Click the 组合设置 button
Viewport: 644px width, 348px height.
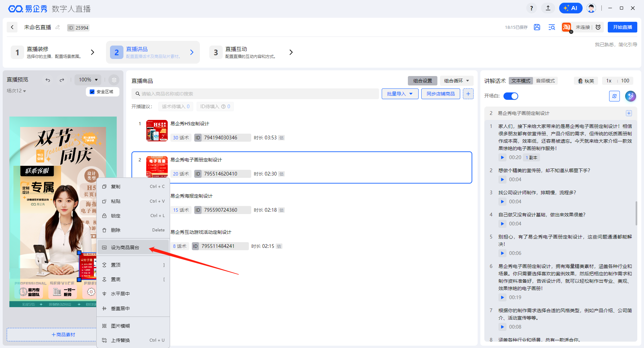(423, 81)
